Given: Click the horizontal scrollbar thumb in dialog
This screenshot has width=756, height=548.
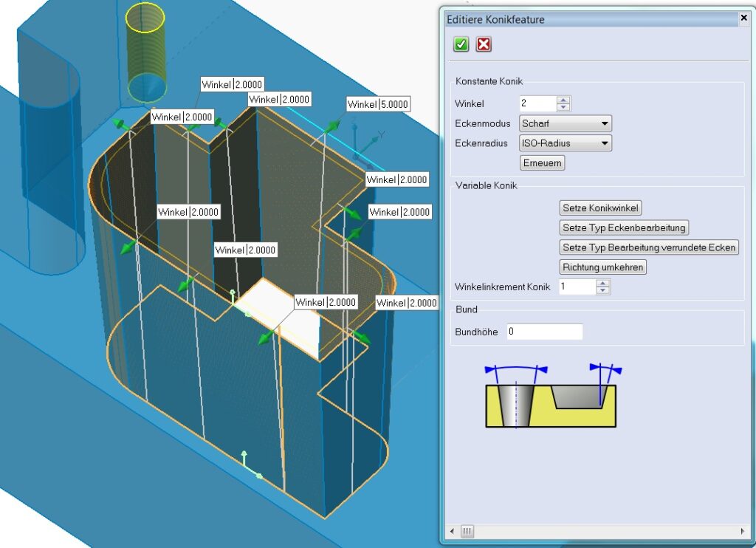Looking at the screenshot, I should pyautogui.click(x=467, y=531).
